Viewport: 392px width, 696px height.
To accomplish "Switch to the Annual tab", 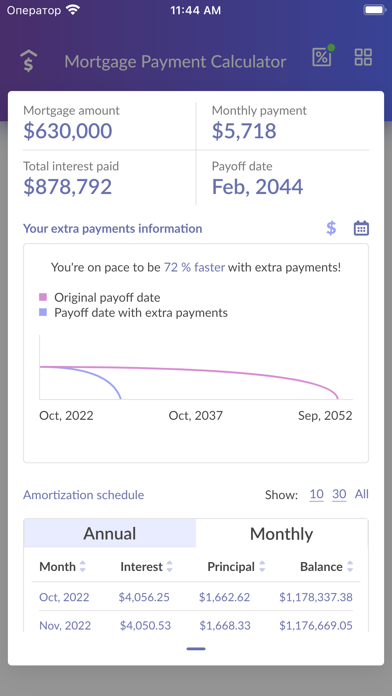I will point(110,533).
